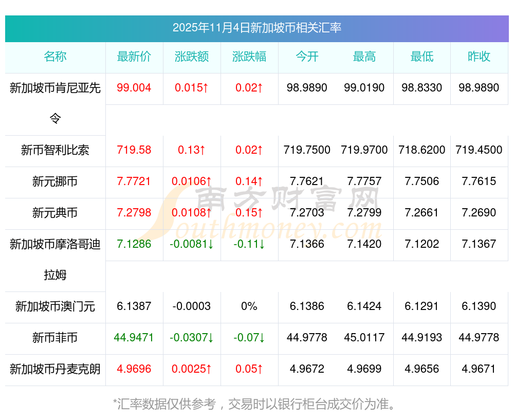Click the low value 44.9193
The width and height of the screenshot is (514, 420).
(422, 337)
